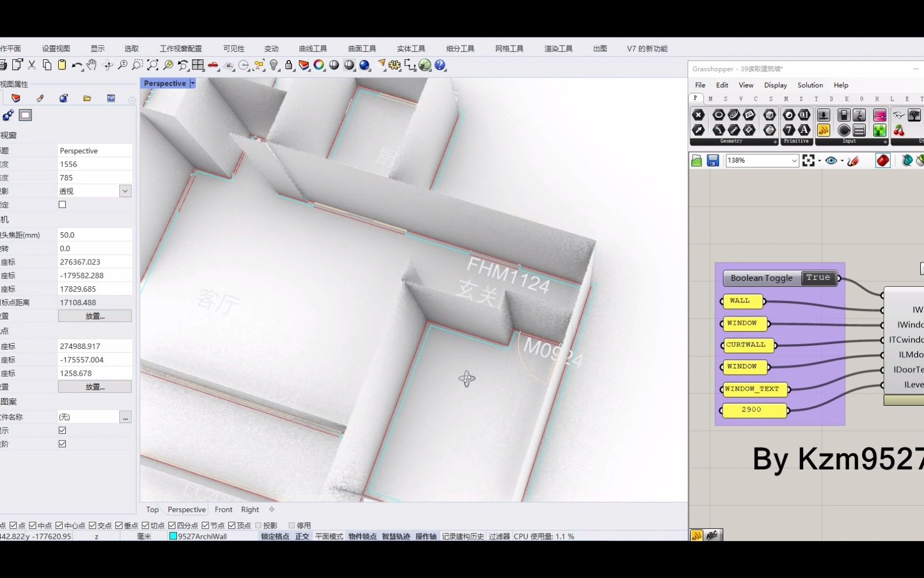
Task: Toggle the 中心点 osnap checkbox
Action: pyautogui.click(x=59, y=526)
